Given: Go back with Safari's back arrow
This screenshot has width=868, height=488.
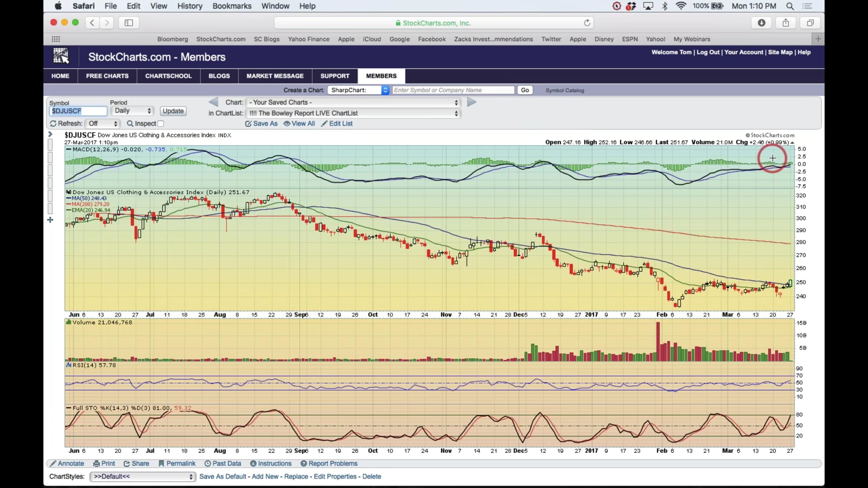Looking at the screenshot, I should [x=92, y=23].
